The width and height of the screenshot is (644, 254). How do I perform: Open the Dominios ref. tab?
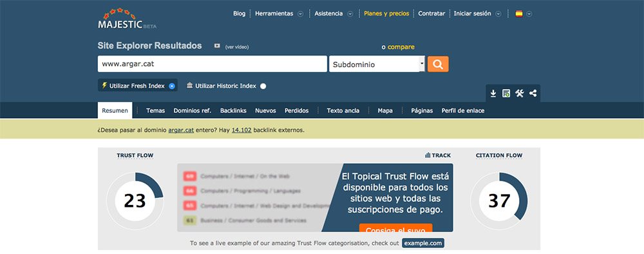(x=192, y=110)
